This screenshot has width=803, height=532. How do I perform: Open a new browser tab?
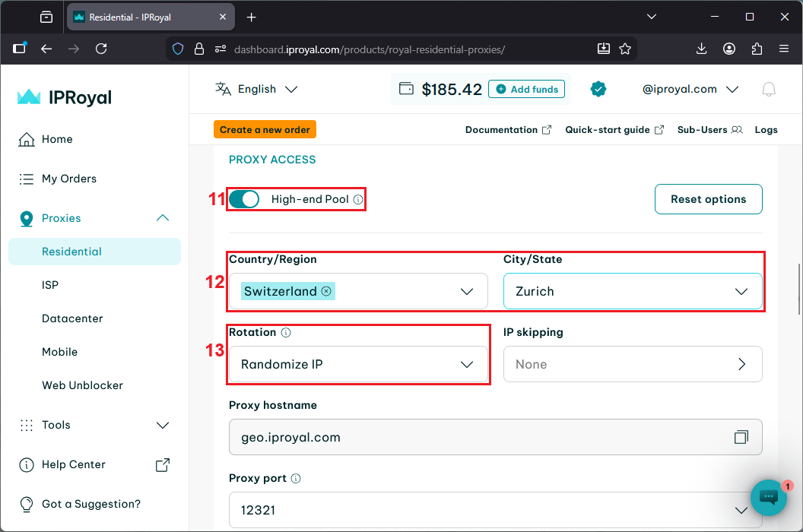click(251, 17)
